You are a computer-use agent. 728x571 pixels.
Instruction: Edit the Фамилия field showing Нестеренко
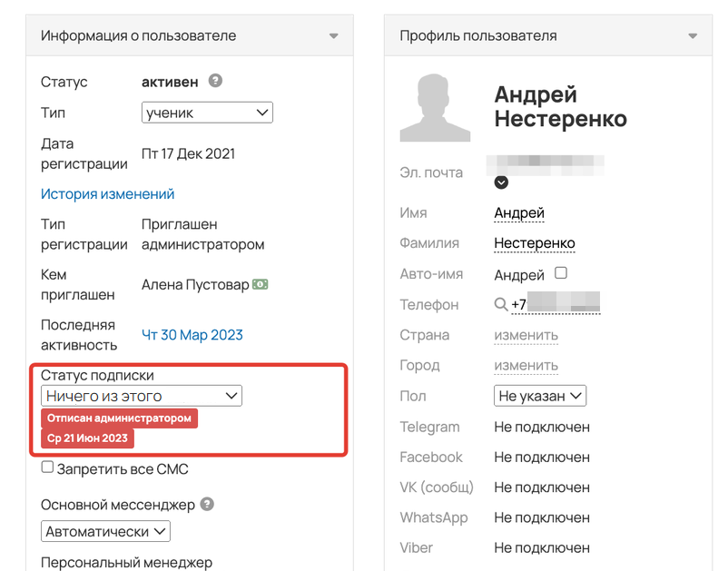[x=535, y=242]
